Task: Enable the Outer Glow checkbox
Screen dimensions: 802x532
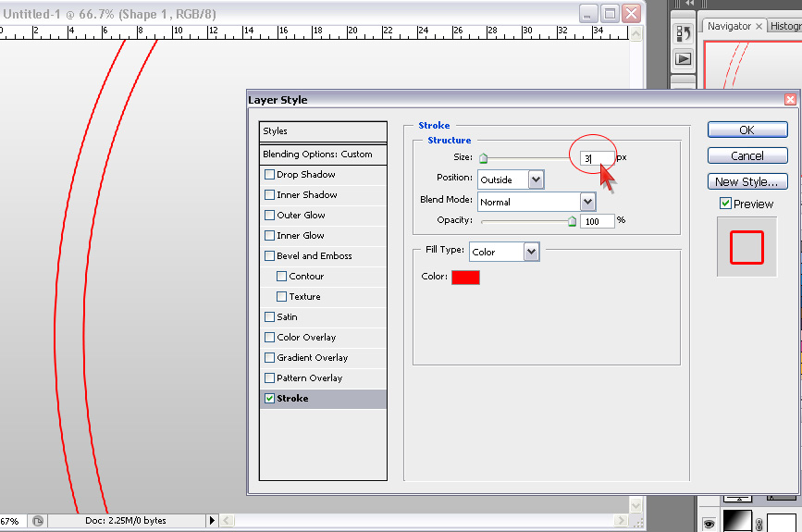Action: coord(269,216)
